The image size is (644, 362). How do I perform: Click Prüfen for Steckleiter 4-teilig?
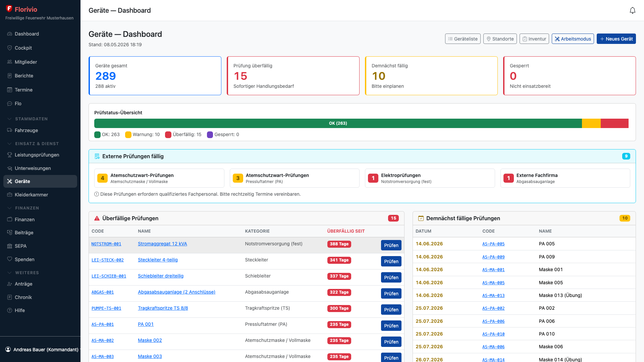(x=391, y=261)
